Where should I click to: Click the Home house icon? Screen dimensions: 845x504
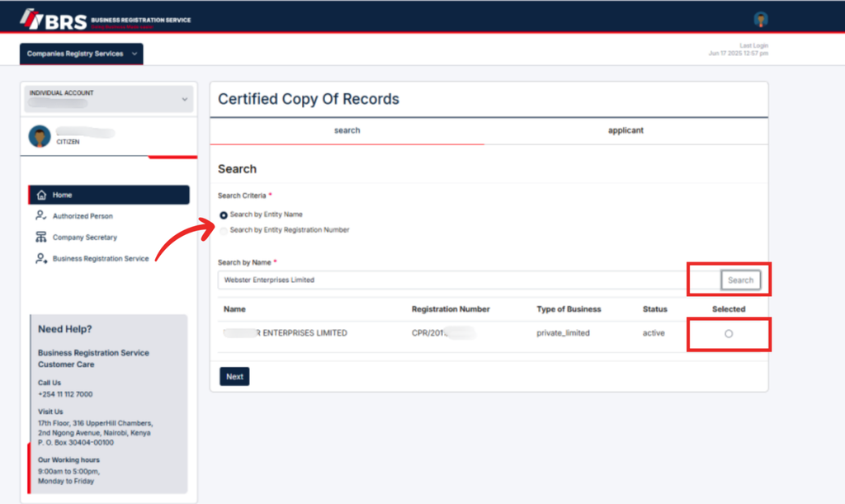click(x=41, y=195)
